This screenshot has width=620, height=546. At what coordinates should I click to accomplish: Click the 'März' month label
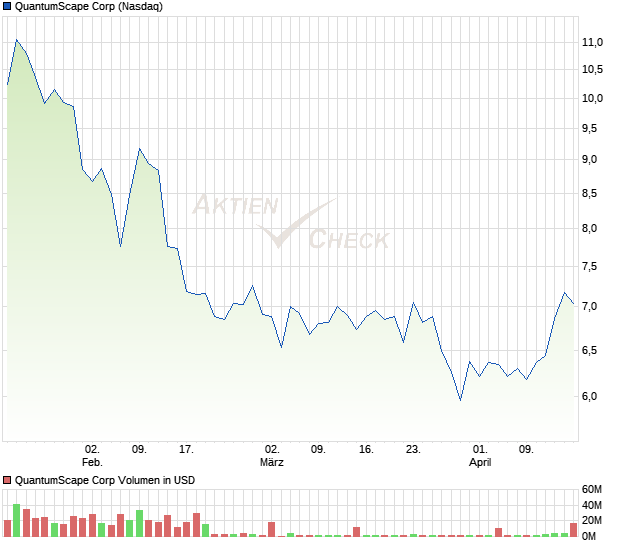click(x=272, y=462)
